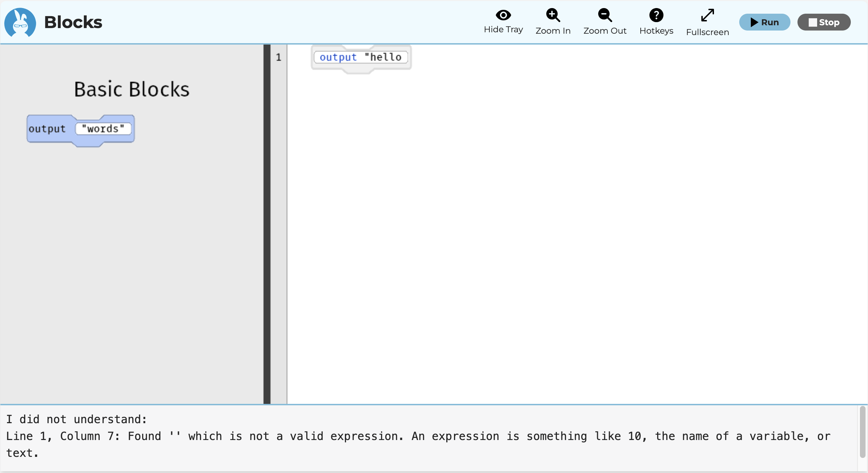This screenshot has width=868, height=473.
Task: Click the "output" keyword in editor block
Action: pos(338,57)
